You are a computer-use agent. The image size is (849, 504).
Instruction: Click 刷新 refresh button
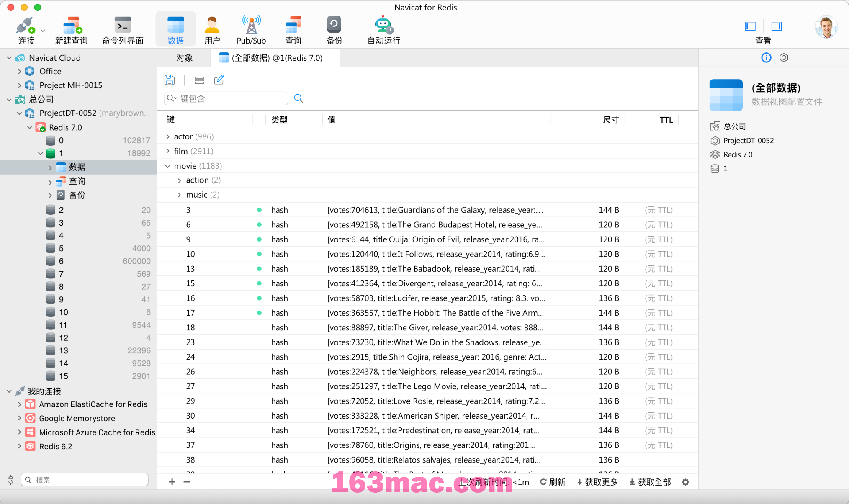coord(553,482)
